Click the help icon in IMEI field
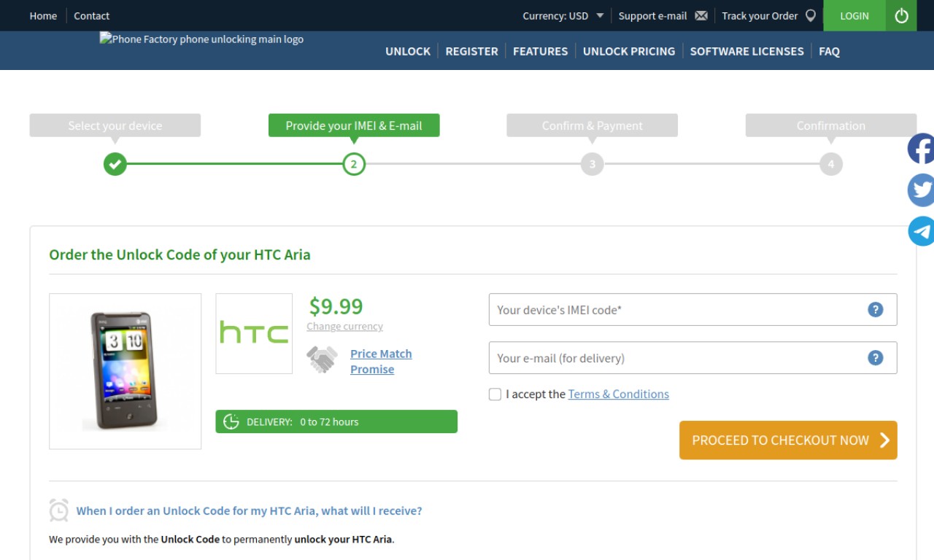934x560 pixels. pyautogui.click(x=876, y=310)
